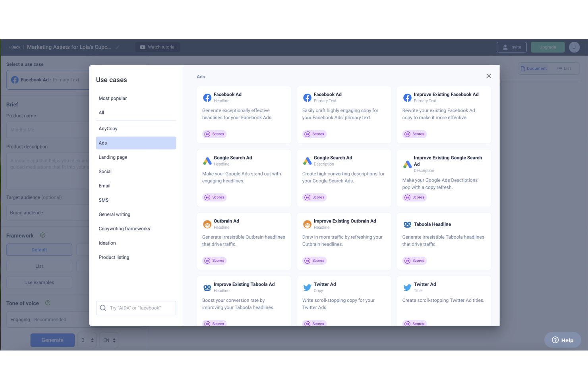588x392 pixels.
Task: Click Scores badge on Improve Existing Google Search Ad
Action: [x=415, y=197]
